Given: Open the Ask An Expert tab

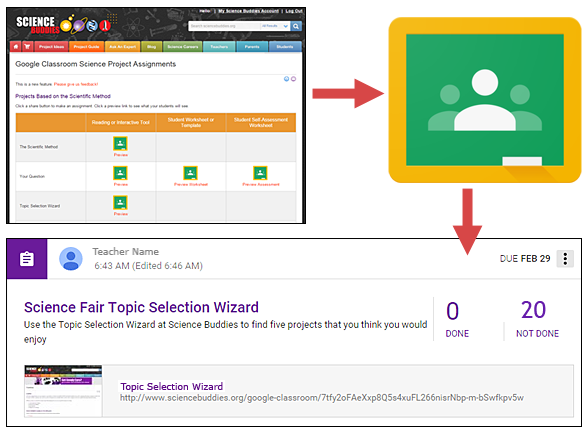Looking at the screenshot, I should (123, 47).
